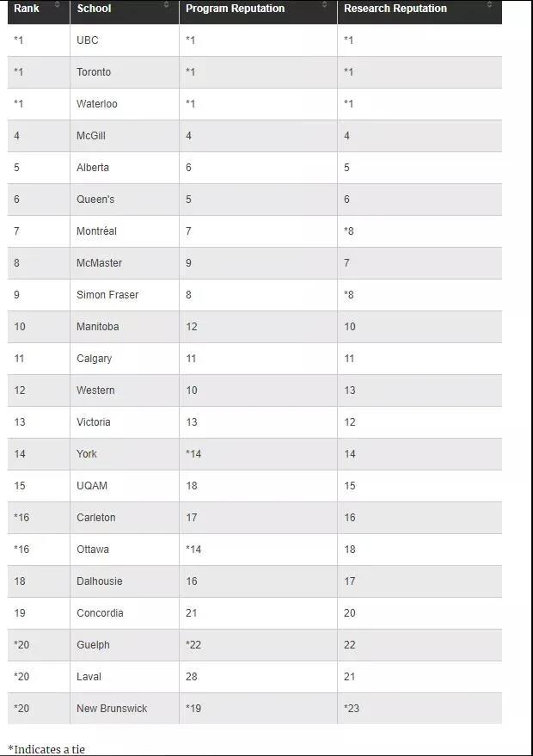The width and height of the screenshot is (533, 756).
Task: Click the Program Reputation header label
Action: point(235,9)
